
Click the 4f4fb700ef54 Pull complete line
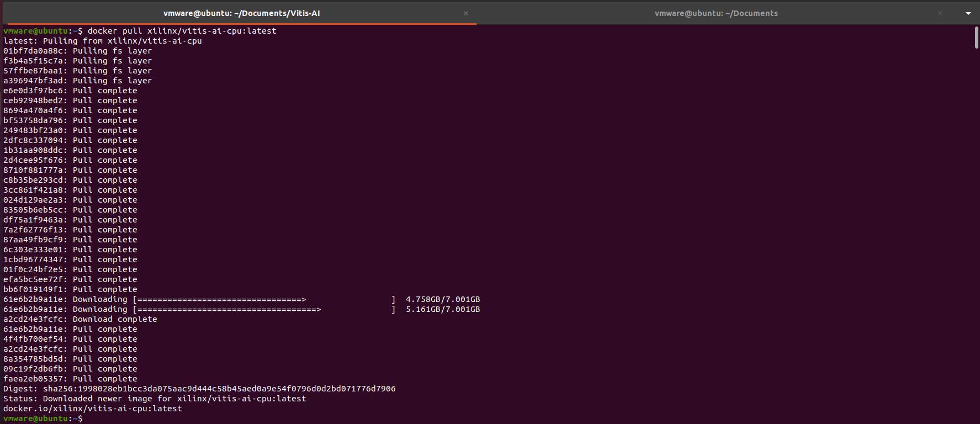pyautogui.click(x=70, y=339)
